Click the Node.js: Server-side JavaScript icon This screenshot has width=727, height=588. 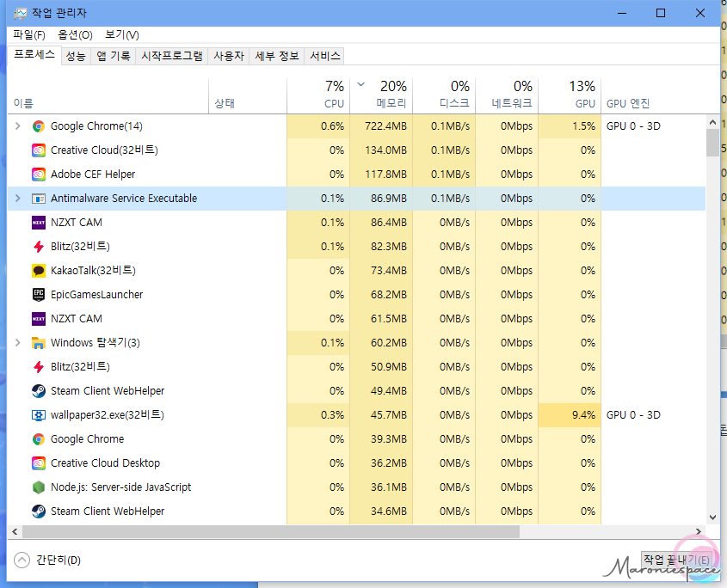tap(39, 487)
